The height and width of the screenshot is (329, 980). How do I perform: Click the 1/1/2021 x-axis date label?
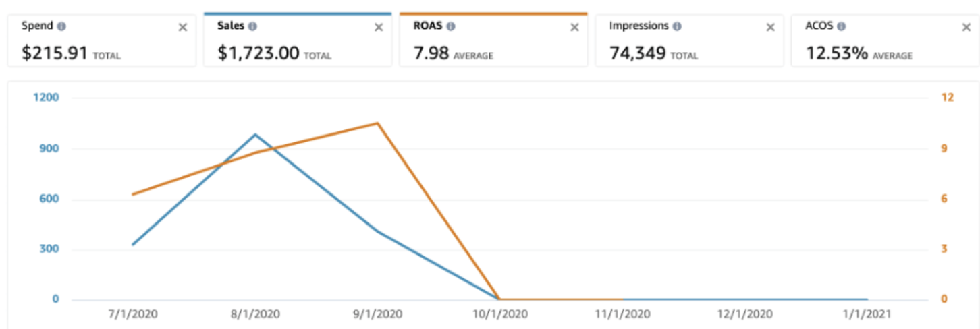pyautogui.click(x=867, y=314)
